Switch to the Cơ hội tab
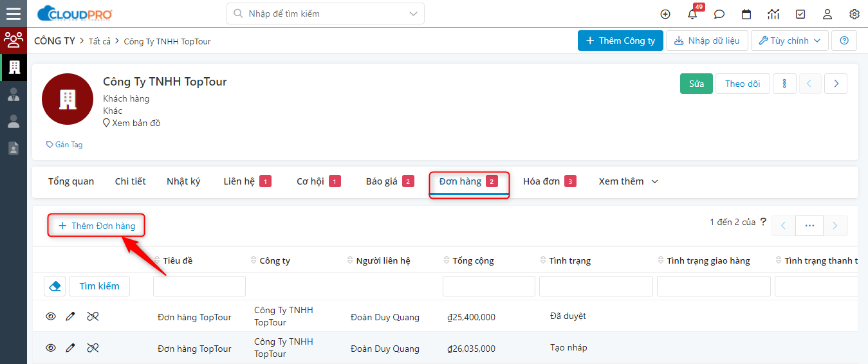This screenshot has height=364, width=868. (319, 181)
